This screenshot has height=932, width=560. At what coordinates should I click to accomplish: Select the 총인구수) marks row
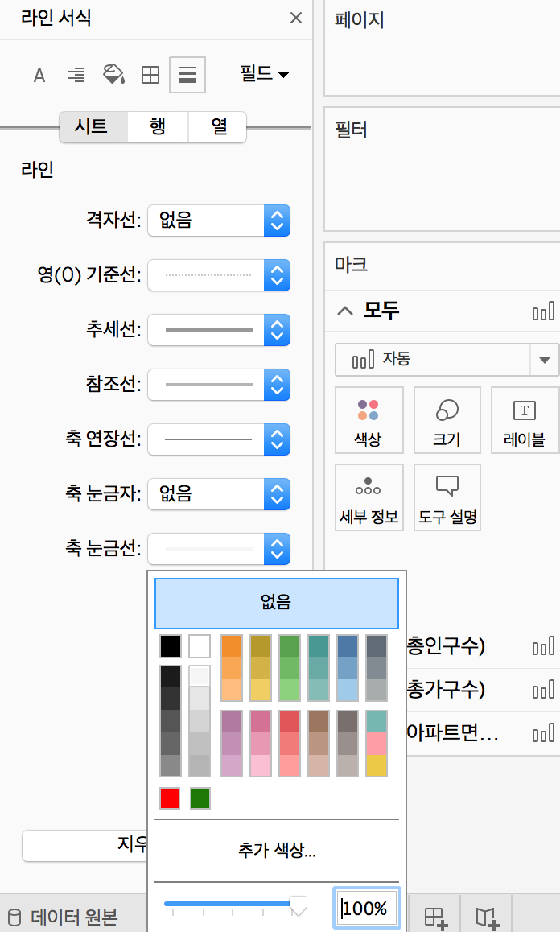(483, 647)
